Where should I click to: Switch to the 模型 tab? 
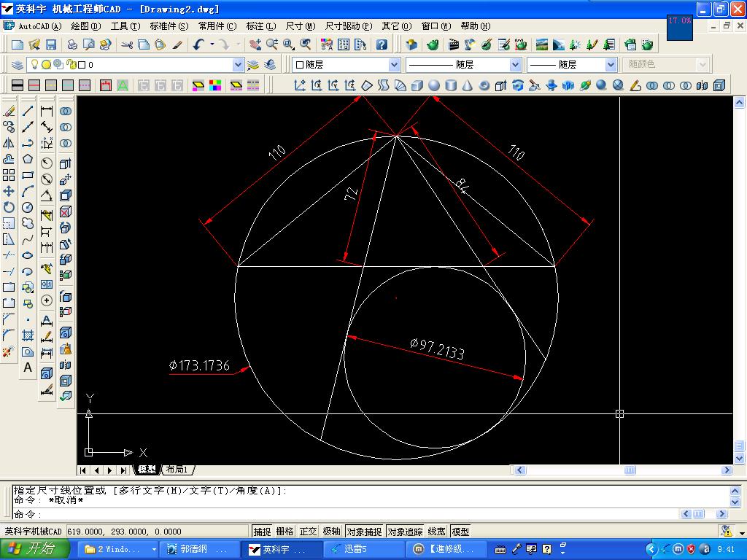(147, 470)
